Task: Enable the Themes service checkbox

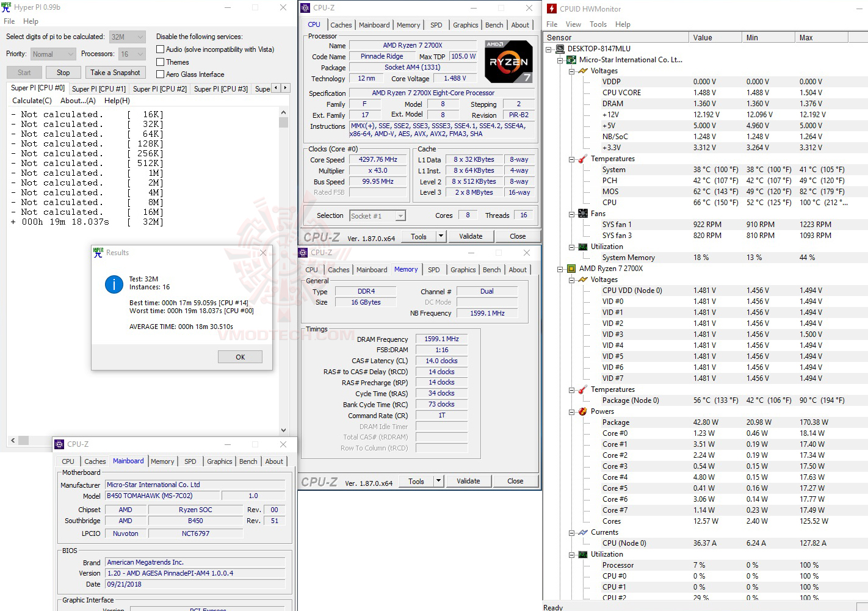Action: point(159,62)
